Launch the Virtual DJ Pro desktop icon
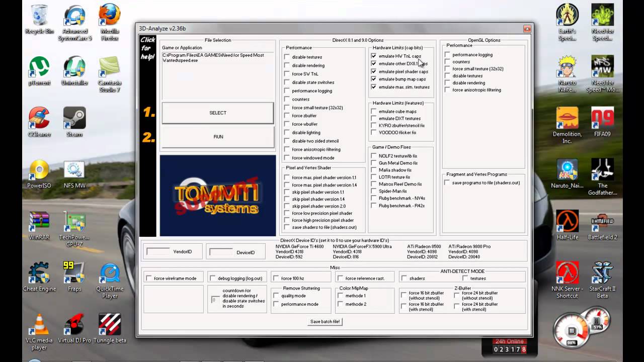644x362 pixels. click(74, 328)
